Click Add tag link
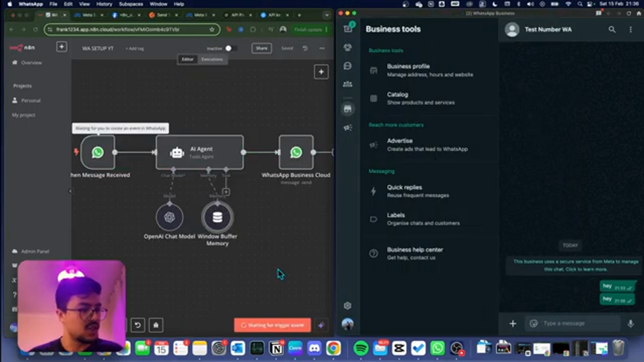The height and width of the screenshot is (362, 644). point(134,49)
